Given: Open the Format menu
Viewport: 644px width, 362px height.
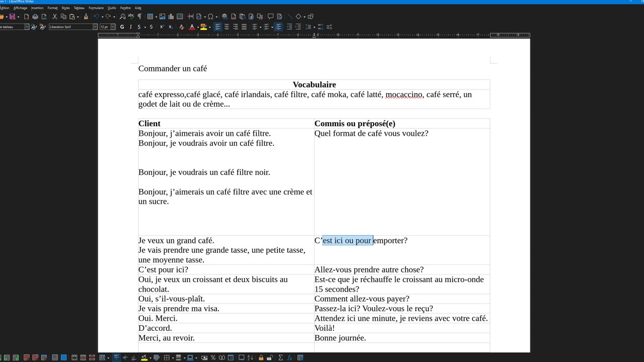Looking at the screenshot, I should coord(52,8).
